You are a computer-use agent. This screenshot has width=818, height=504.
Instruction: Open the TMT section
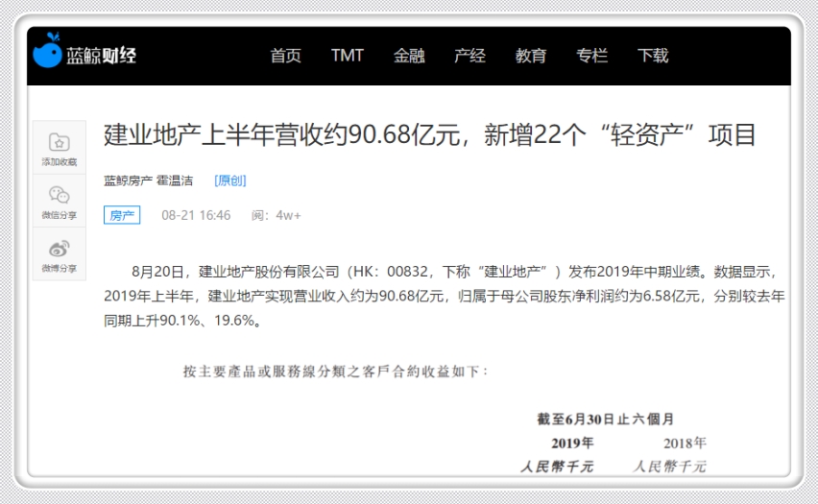[x=347, y=56]
